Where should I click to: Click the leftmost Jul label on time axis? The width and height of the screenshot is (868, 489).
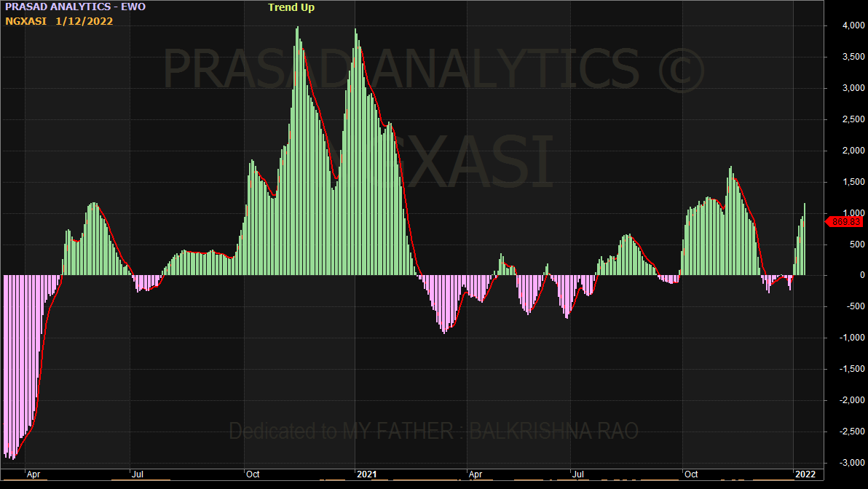[138, 474]
